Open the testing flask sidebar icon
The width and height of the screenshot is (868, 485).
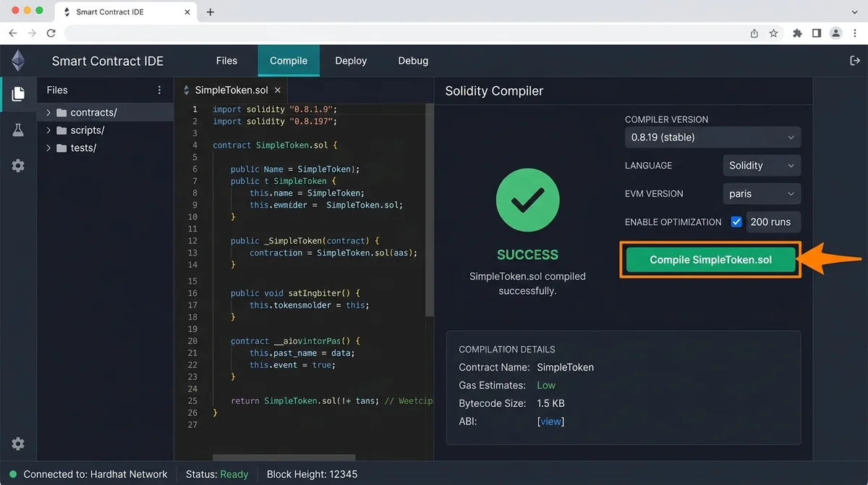(x=18, y=130)
